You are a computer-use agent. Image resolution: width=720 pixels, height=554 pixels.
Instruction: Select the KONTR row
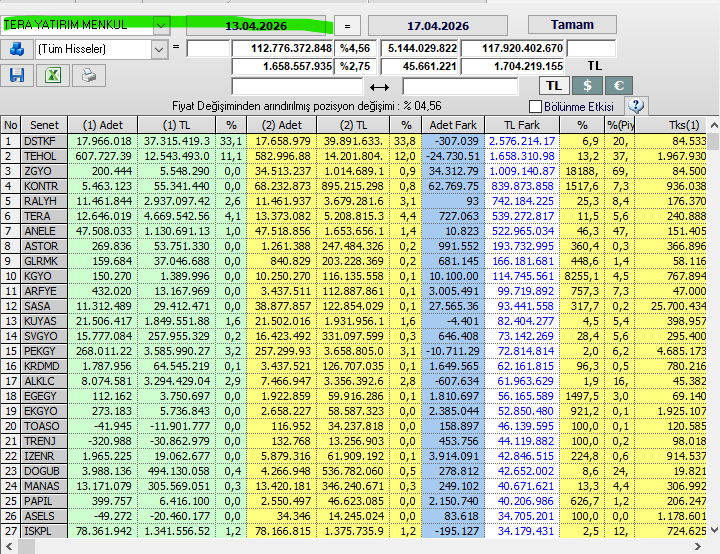click(x=353, y=186)
